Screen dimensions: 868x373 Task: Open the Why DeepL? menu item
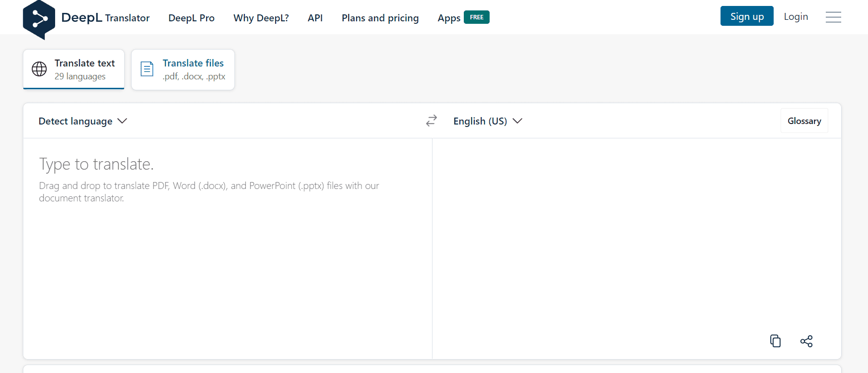pos(261,18)
